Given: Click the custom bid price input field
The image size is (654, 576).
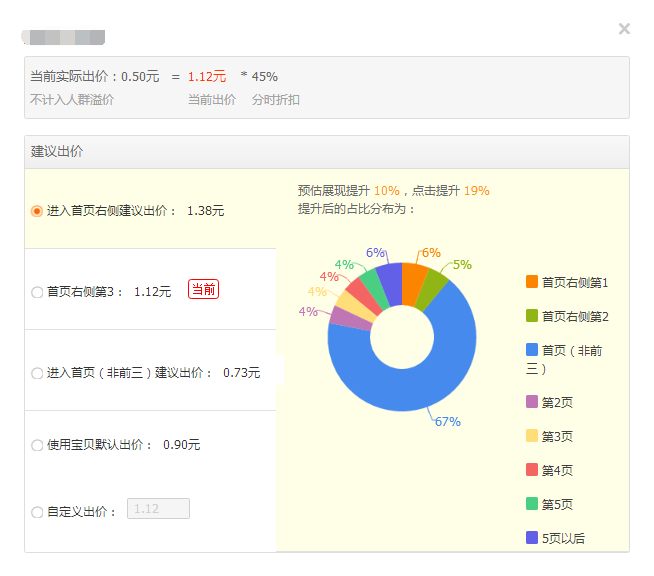Looking at the screenshot, I should pyautogui.click(x=158, y=509).
